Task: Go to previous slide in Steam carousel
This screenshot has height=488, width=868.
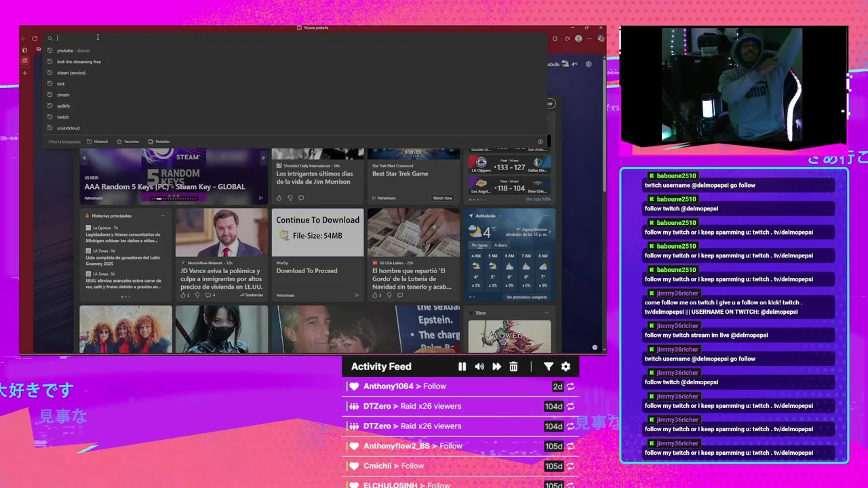Action: click(85, 157)
